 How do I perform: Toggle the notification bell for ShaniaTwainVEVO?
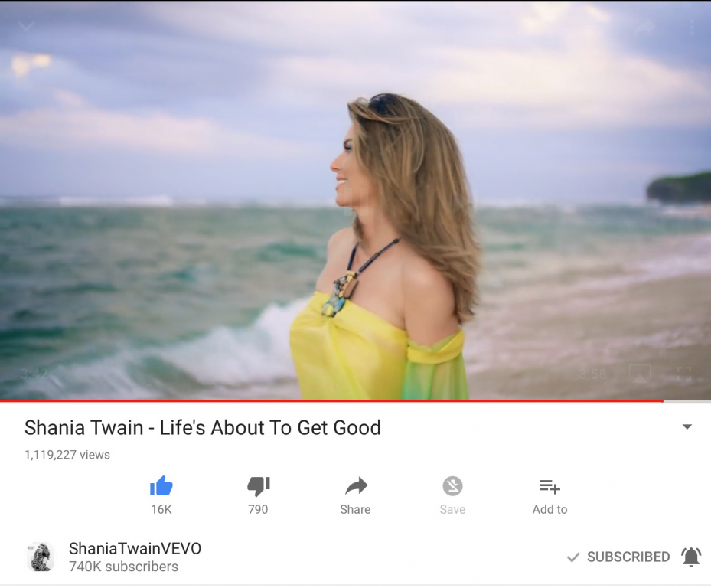[691, 557]
